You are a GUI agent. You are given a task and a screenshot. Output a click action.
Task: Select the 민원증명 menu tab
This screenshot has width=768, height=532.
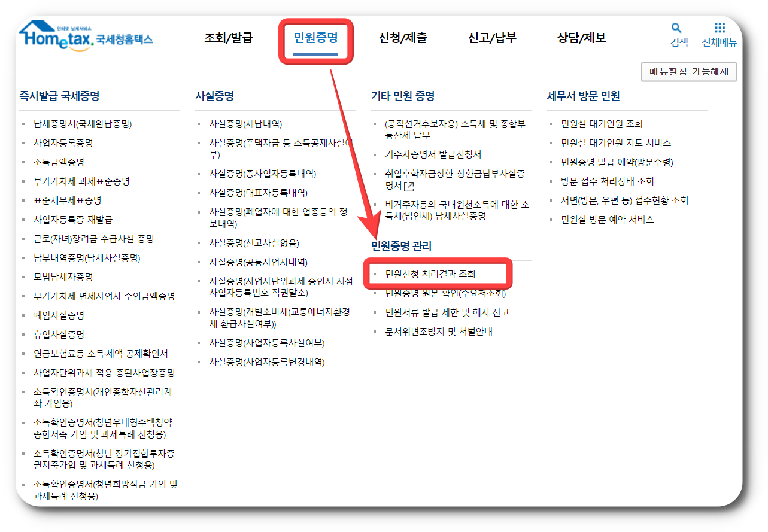pyautogui.click(x=316, y=37)
